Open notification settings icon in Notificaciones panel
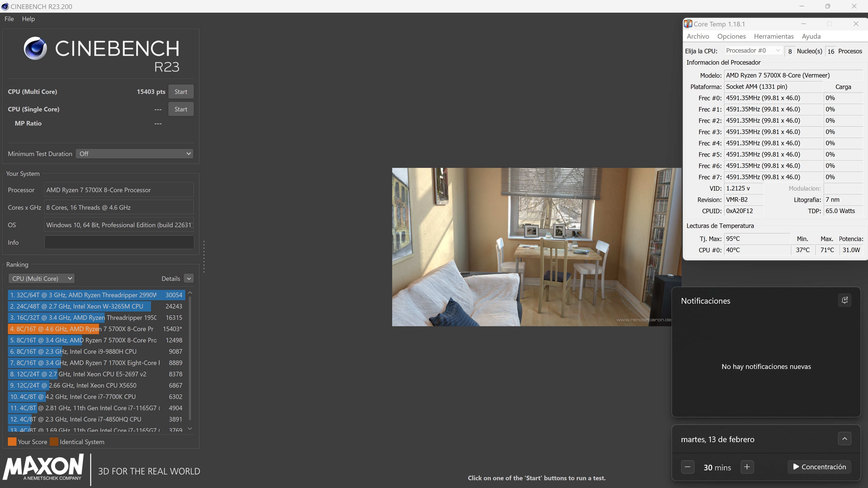868x488 pixels. (x=844, y=300)
